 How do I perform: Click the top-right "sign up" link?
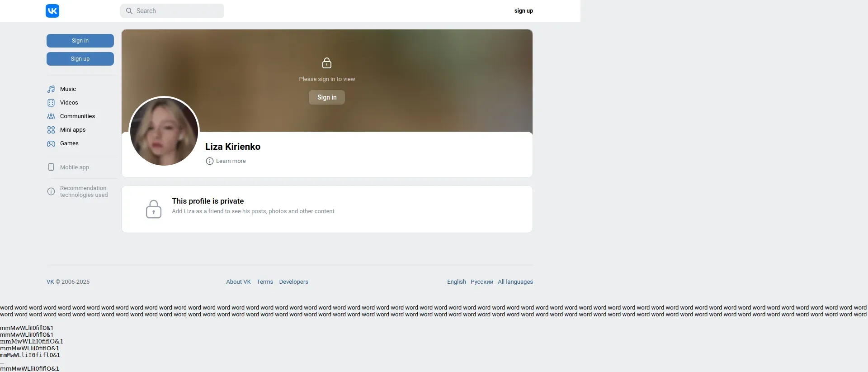[524, 11]
